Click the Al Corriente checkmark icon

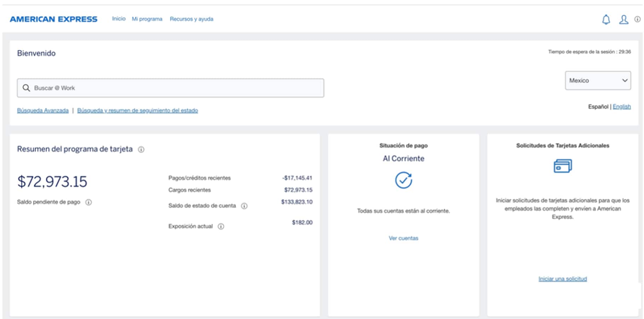(403, 180)
